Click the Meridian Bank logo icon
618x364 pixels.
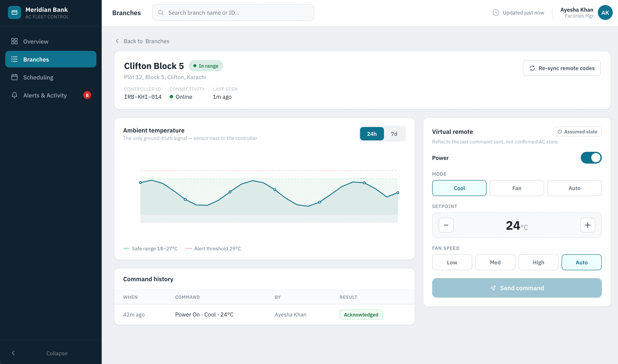pyautogui.click(x=14, y=12)
